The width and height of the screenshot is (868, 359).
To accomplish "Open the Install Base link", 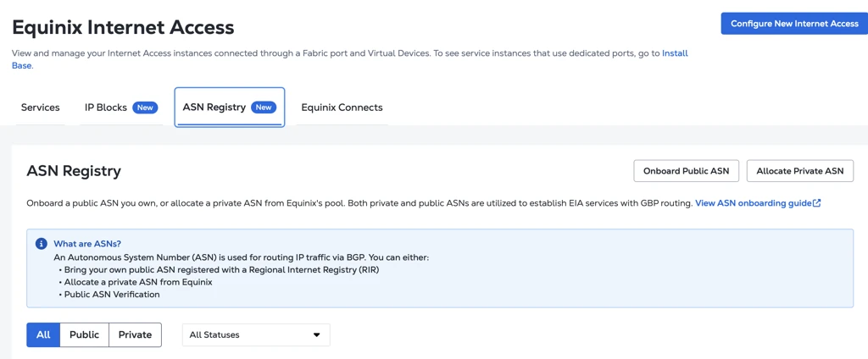I will point(675,53).
